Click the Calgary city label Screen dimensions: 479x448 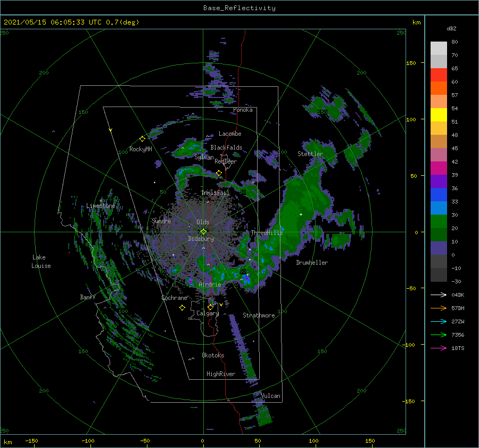(x=208, y=313)
